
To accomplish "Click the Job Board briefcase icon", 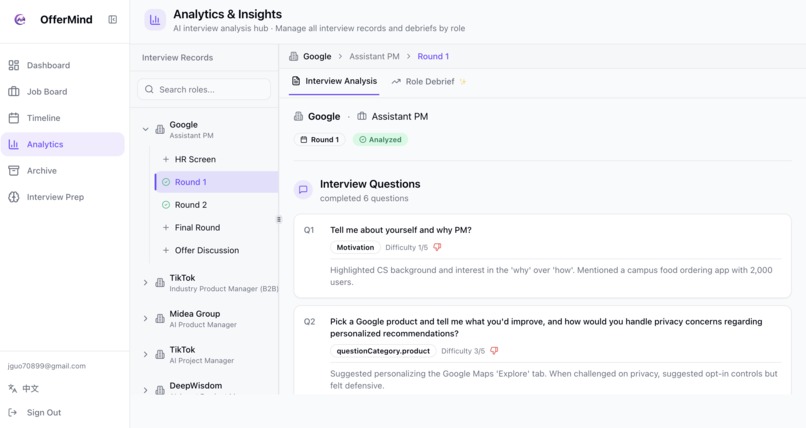I will tap(14, 91).
